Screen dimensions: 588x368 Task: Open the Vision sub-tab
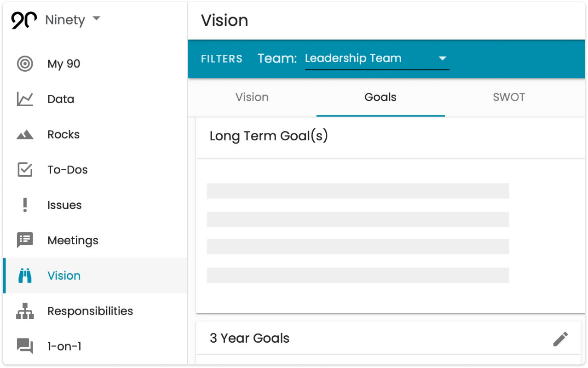tap(252, 97)
